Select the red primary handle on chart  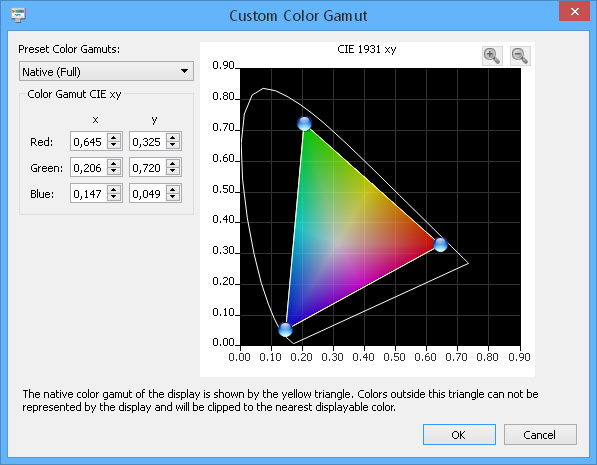click(x=441, y=244)
